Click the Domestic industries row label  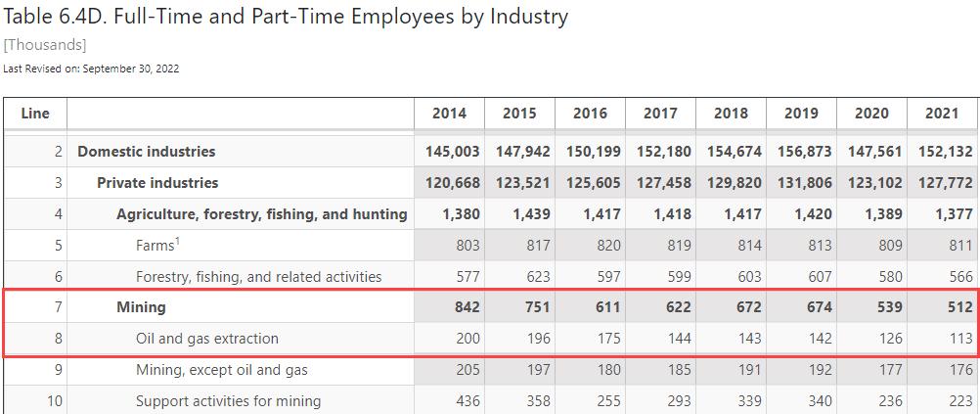[x=147, y=151]
